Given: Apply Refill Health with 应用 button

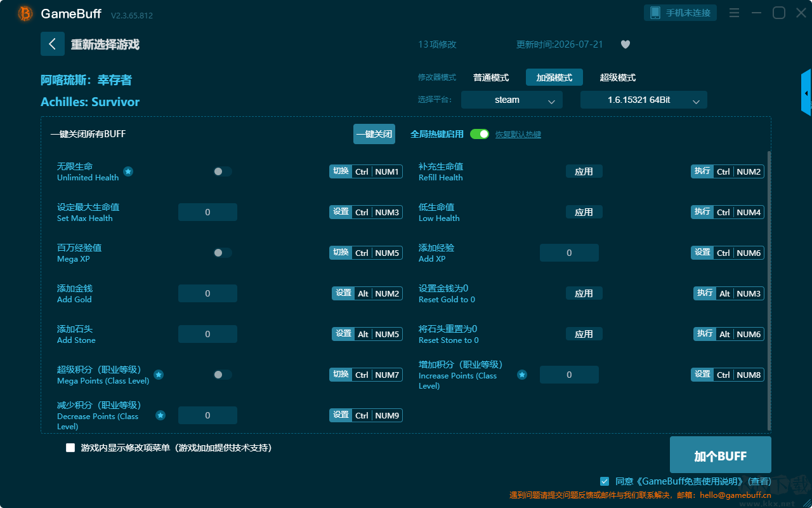Looking at the screenshot, I should (x=584, y=171).
